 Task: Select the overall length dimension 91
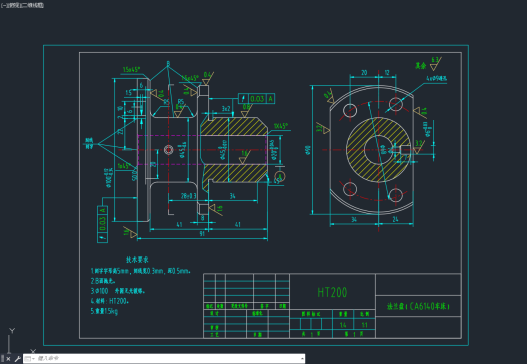[x=202, y=234]
